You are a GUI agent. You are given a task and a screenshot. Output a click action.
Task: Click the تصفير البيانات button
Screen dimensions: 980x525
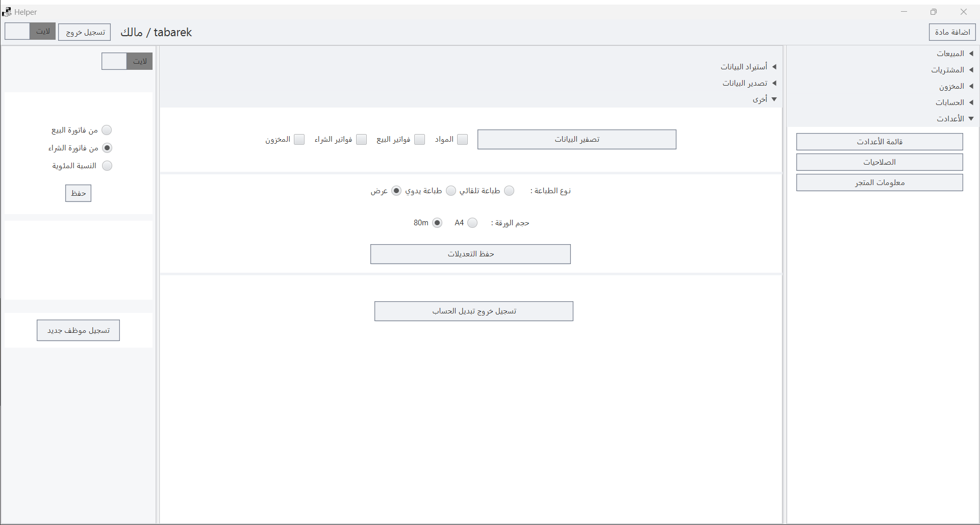point(576,139)
